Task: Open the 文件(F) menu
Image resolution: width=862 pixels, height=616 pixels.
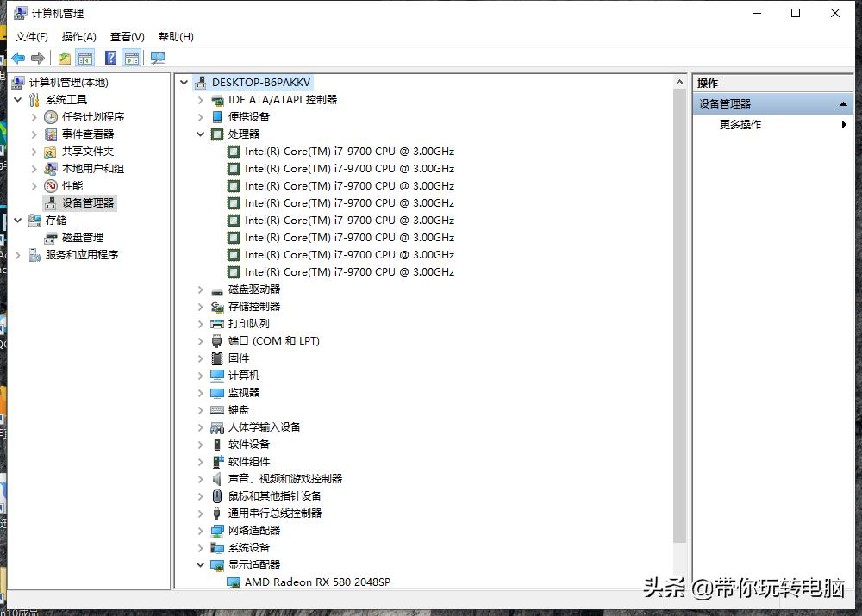Action: pyautogui.click(x=31, y=37)
